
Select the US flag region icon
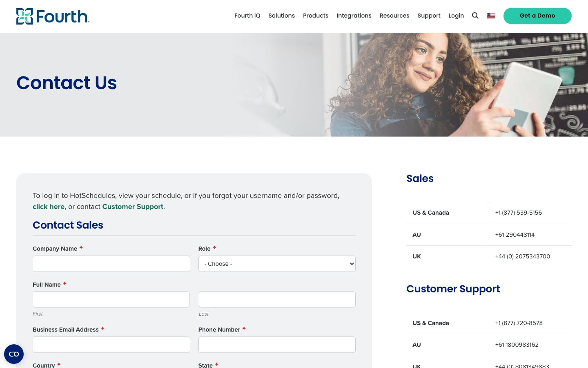point(491,16)
